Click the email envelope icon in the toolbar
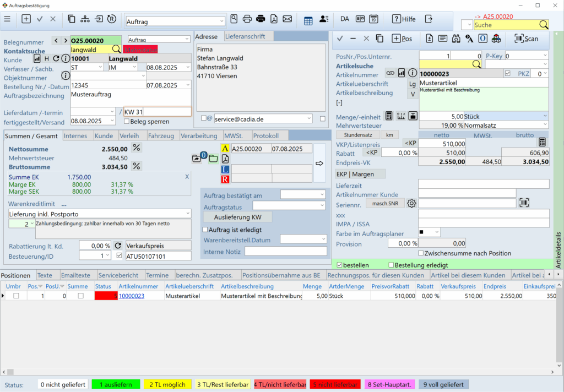The image size is (564, 392). 287,19
